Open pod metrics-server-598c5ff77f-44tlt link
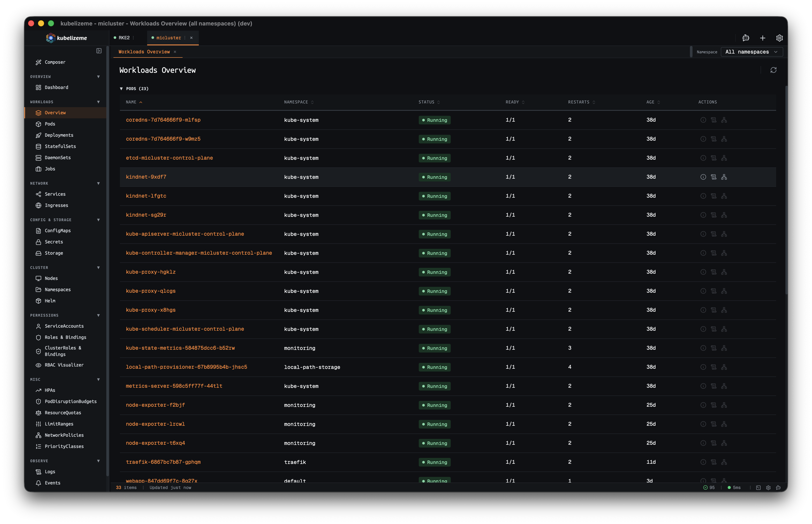The image size is (812, 524). 174,386
